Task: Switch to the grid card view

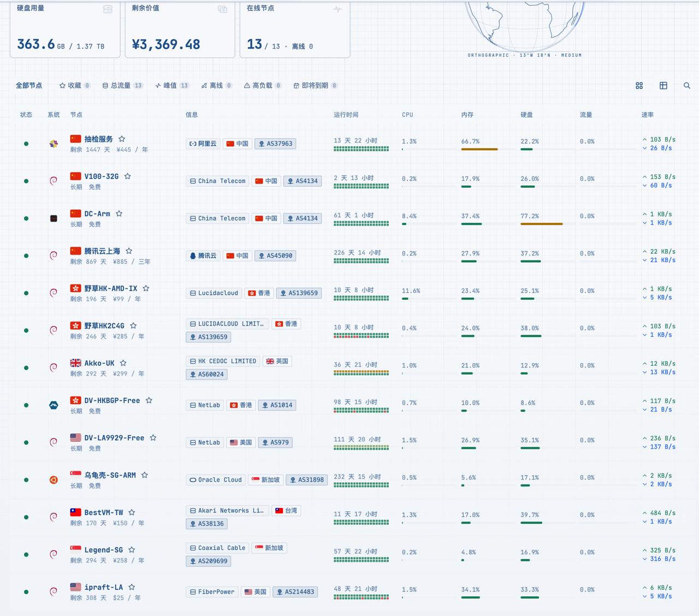Action: coord(639,86)
